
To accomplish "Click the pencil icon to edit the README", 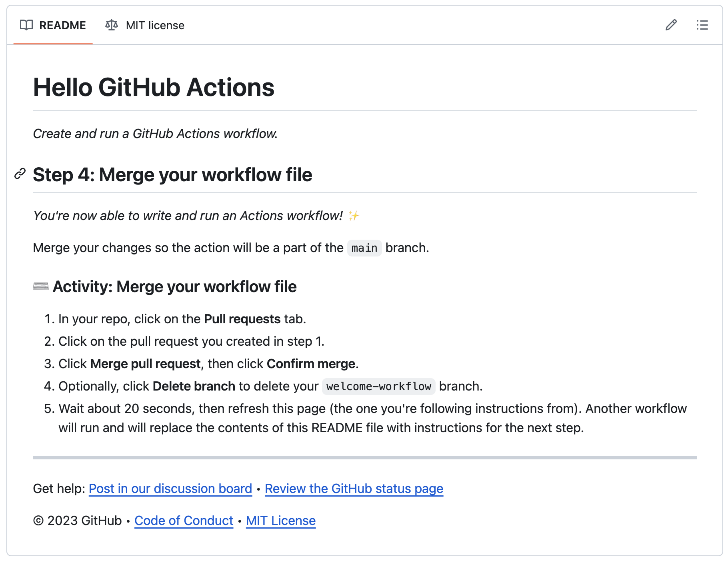I will [x=671, y=25].
